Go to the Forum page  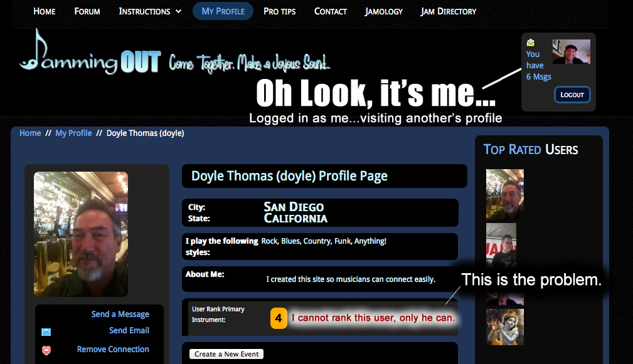tap(87, 11)
